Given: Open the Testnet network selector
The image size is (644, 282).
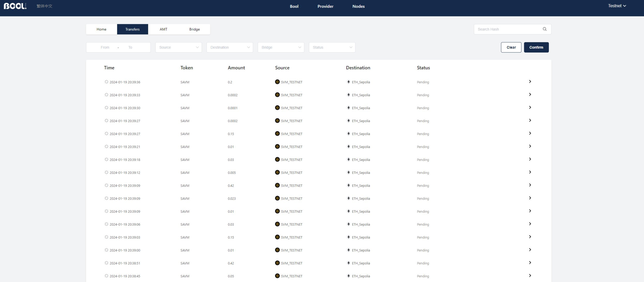Looking at the screenshot, I should point(617,6).
